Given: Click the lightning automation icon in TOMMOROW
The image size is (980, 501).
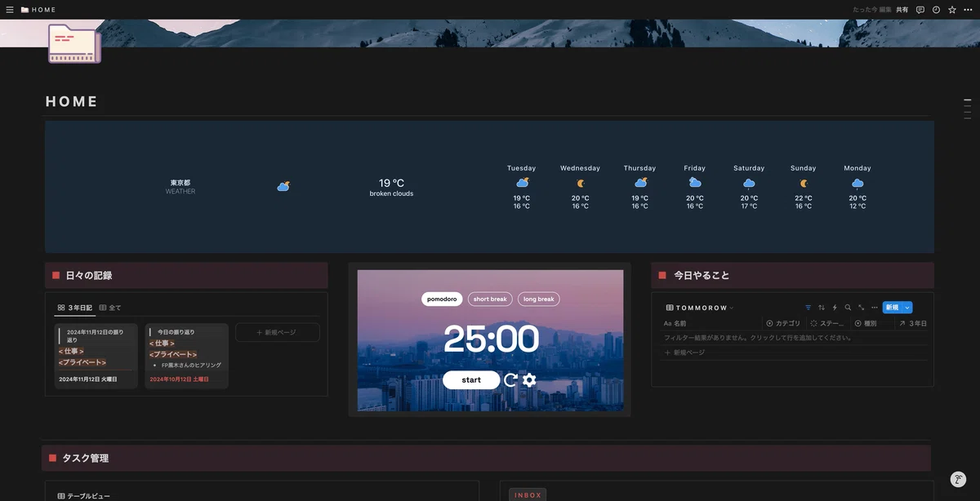Looking at the screenshot, I should pyautogui.click(x=835, y=308).
